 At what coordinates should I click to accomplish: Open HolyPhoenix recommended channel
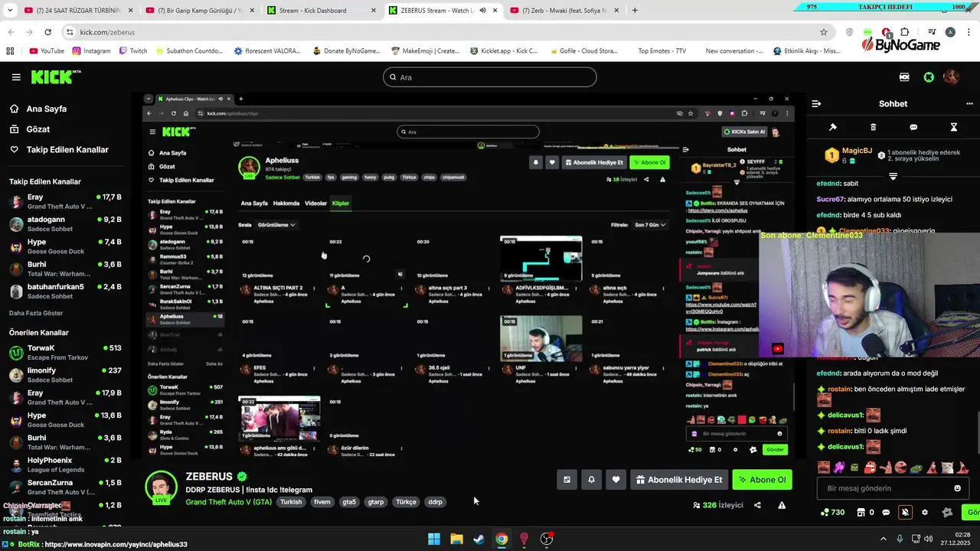[x=64, y=465]
